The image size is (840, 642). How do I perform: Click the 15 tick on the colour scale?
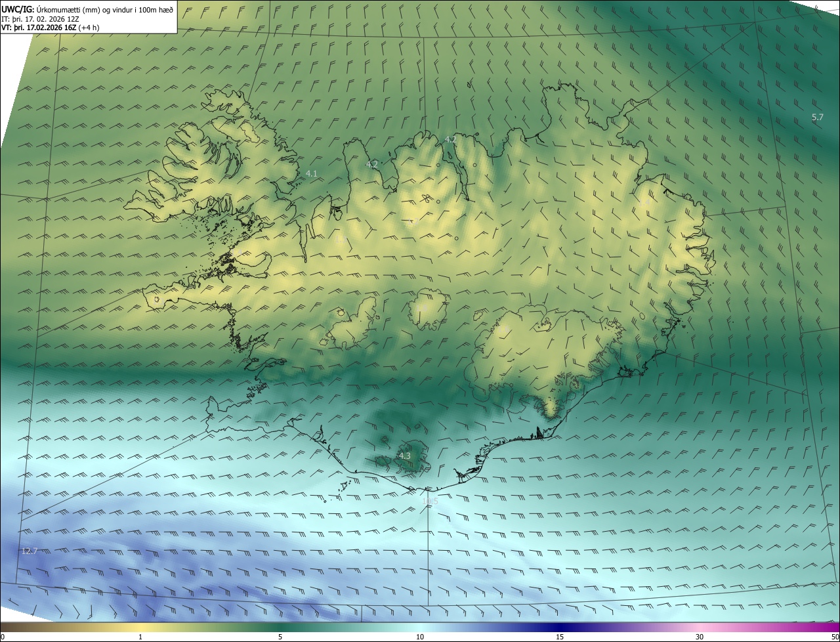coord(560,637)
